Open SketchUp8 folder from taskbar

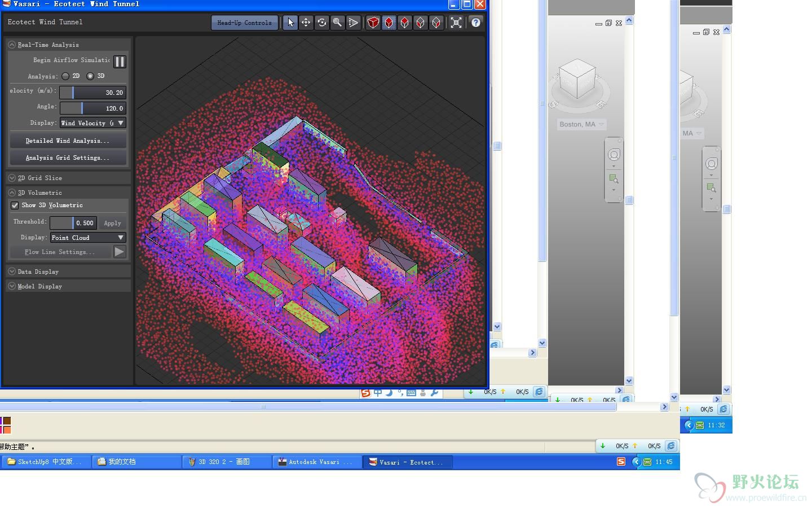pyautogui.click(x=45, y=462)
